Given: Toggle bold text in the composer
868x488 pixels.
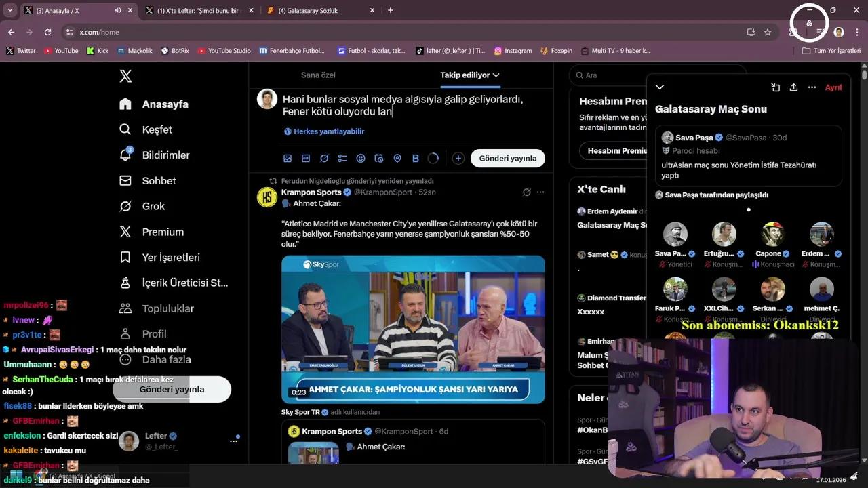Looking at the screenshot, I should pos(416,158).
